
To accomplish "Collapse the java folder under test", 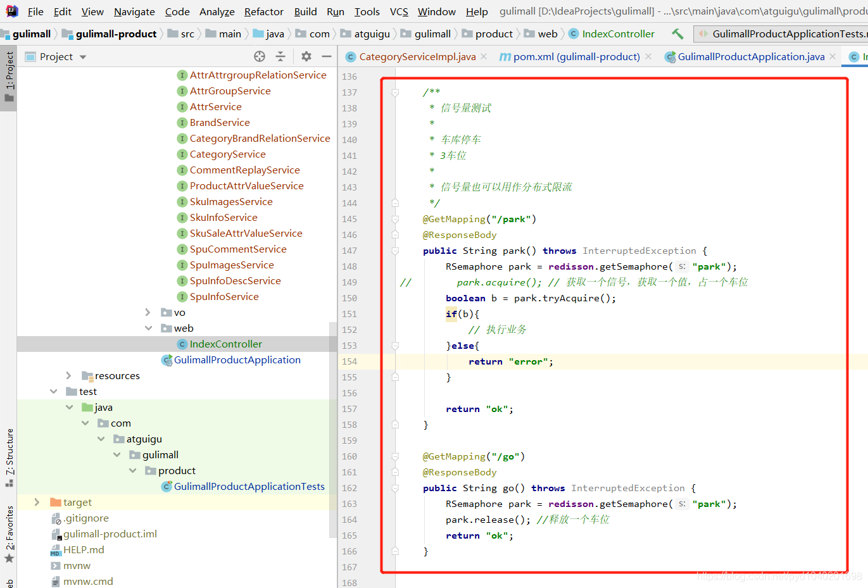I will point(69,408).
